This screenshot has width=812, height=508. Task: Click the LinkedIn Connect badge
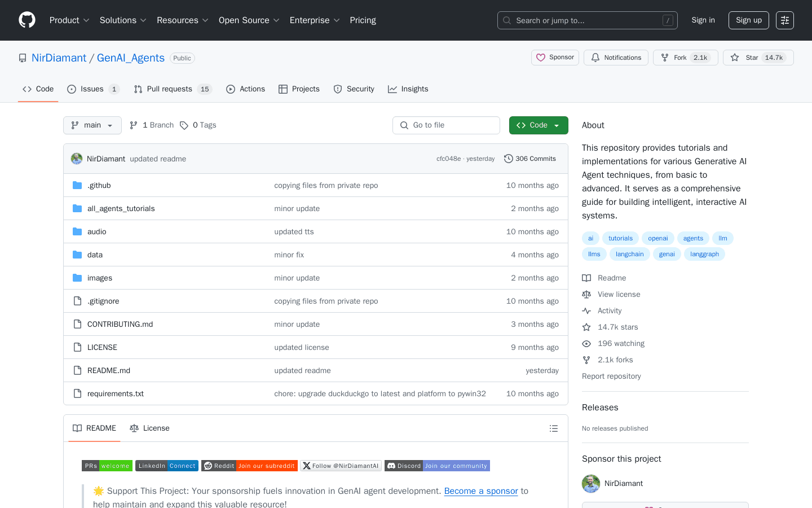coord(167,466)
